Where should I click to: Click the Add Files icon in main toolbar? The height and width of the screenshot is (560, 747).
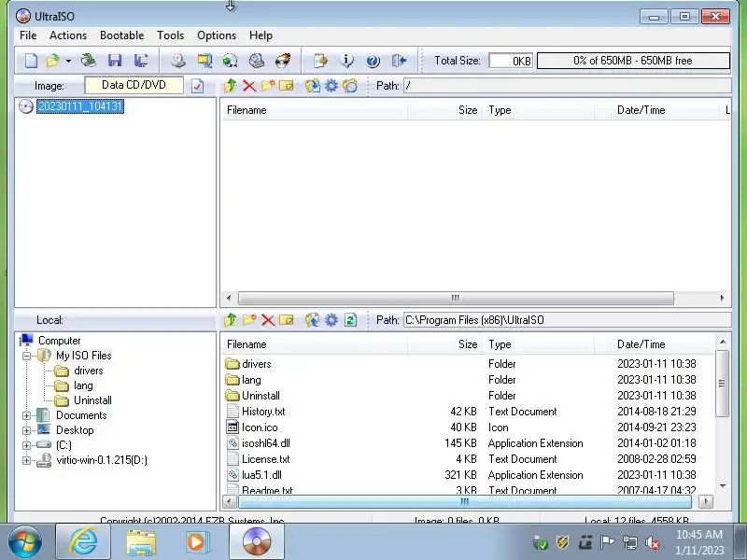tap(320, 61)
